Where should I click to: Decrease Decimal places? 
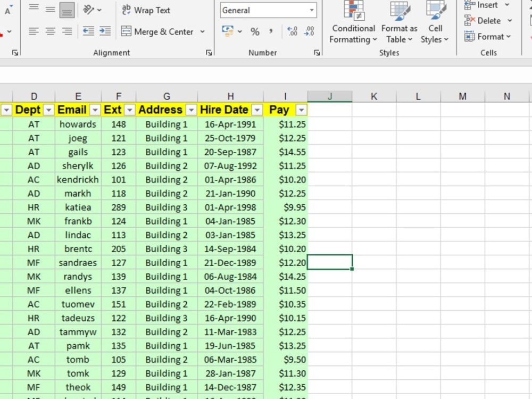pos(309,31)
